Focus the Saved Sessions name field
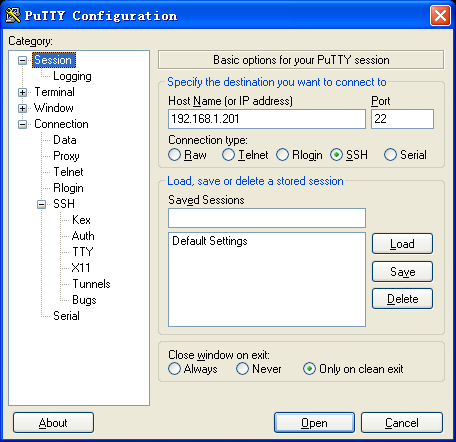456x442 pixels. pos(267,218)
